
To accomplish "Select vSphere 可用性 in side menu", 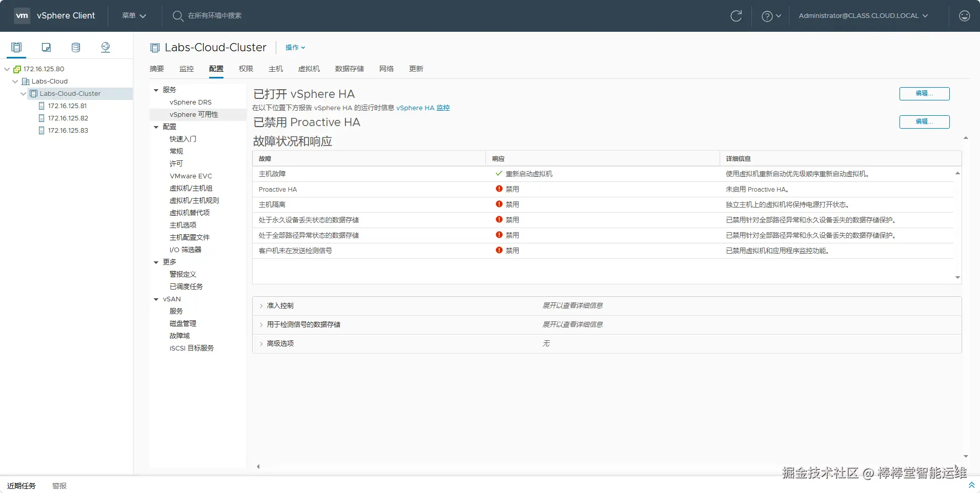I will point(194,115).
